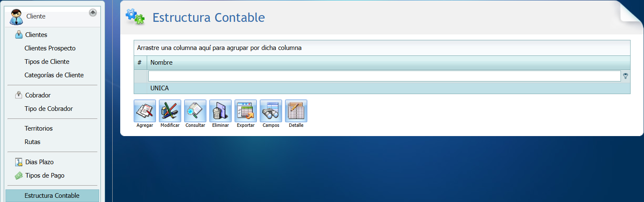Viewport: 644px width, 202px height.
Task: Click the Exportar table icon
Action: click(x=245, y=111)
